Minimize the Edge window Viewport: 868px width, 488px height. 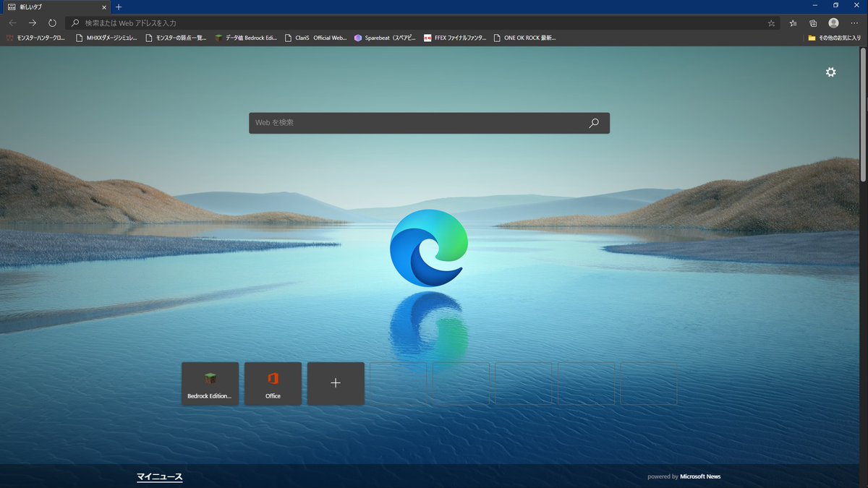[816, 5]
